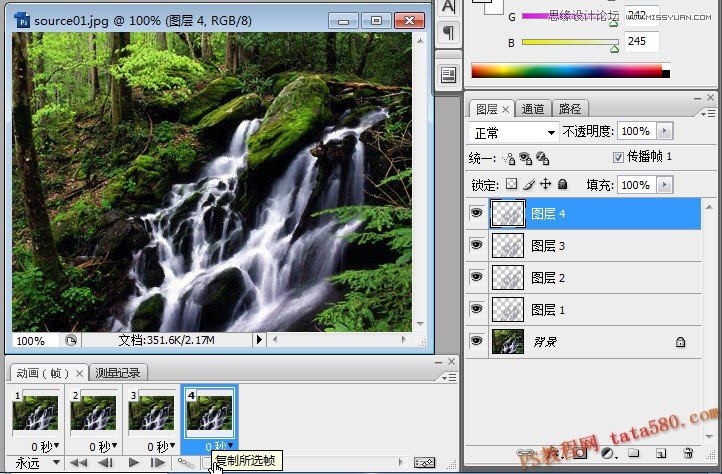The image size is (722, 474).
Task: Open the layer comps panel icon
Action: click(x=448, y=75)
